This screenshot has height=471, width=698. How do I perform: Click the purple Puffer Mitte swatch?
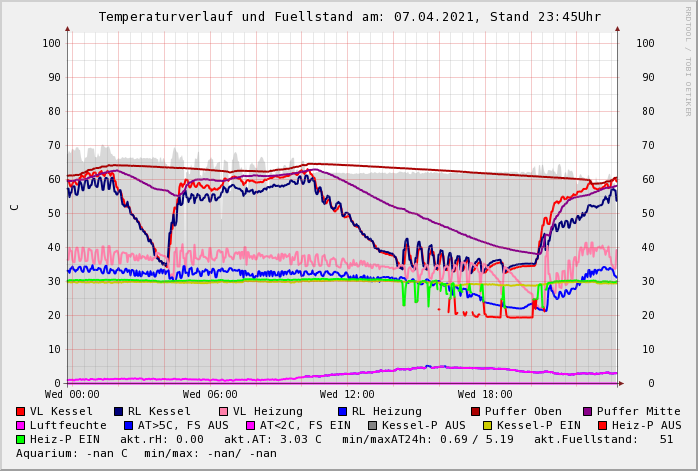[x=588, y=411]
